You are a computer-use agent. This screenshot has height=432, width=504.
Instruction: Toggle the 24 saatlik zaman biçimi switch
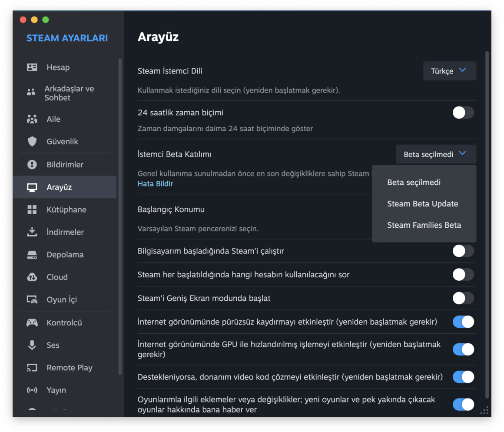463,113
